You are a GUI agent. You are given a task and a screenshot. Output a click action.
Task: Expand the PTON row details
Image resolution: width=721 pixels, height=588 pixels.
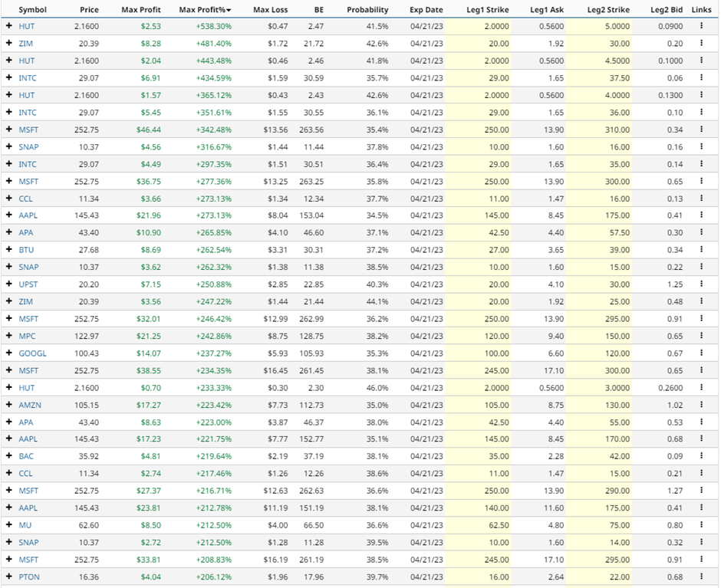(x=8, y=576)
